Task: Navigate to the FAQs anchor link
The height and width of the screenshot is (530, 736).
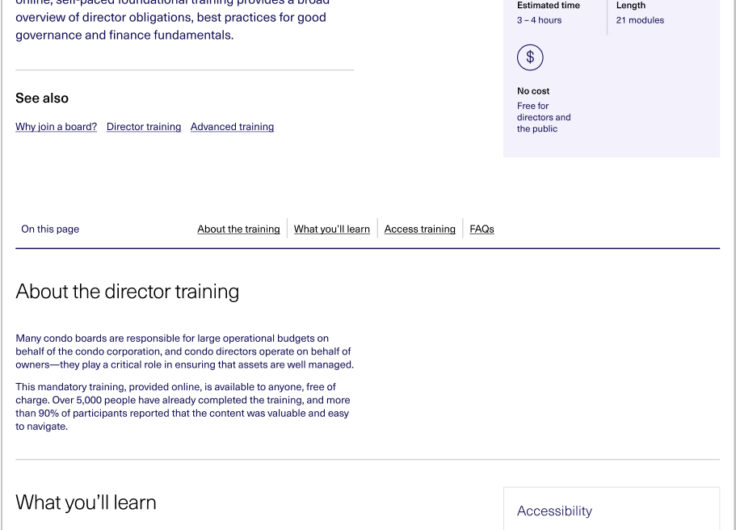Action: point(482,229)
